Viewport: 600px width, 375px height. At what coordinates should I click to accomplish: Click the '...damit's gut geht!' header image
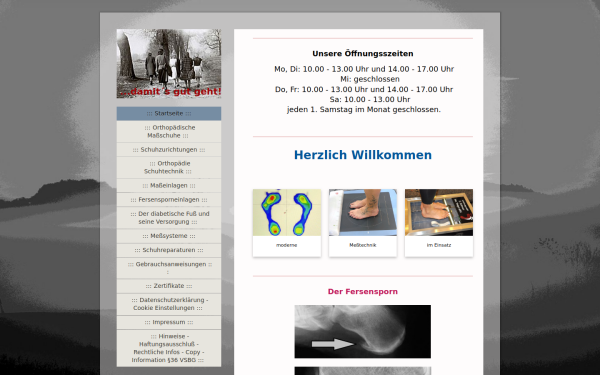(x=169, y=64)
